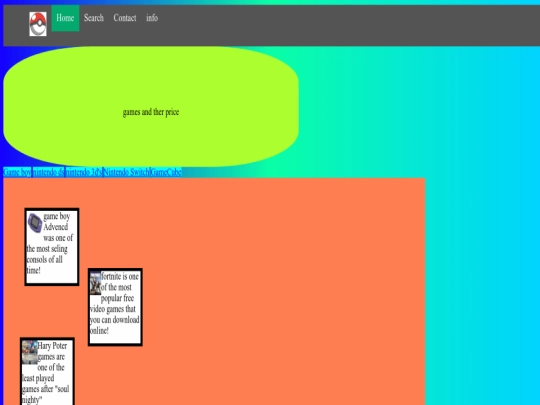Click the Pokeball logo icon
Viewport: 540px width, 405px height.
pyautogui.click(x=38, y=24)
